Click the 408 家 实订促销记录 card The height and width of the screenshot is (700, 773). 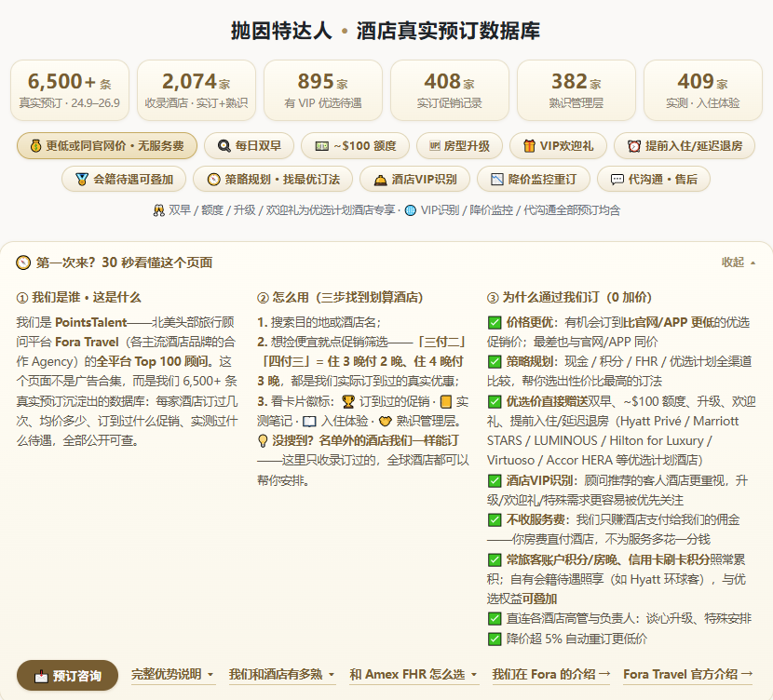point(450,90)
